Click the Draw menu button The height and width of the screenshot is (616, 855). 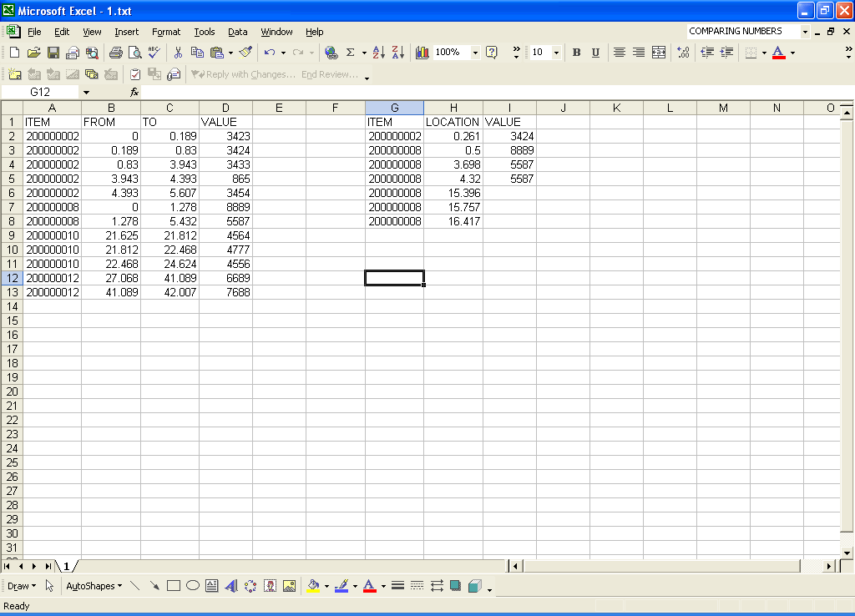point(21,586)
